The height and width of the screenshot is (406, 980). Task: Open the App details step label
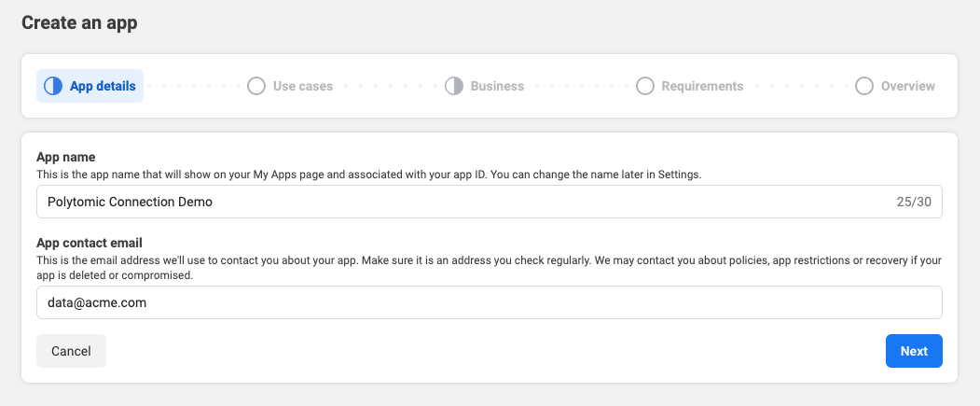[103, 86]
